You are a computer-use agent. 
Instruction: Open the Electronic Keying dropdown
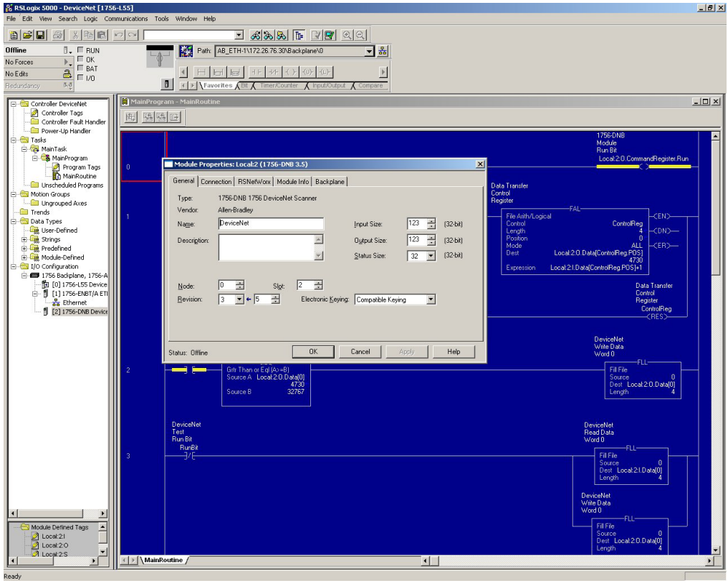pyautogui.click(x=431, y=299)
